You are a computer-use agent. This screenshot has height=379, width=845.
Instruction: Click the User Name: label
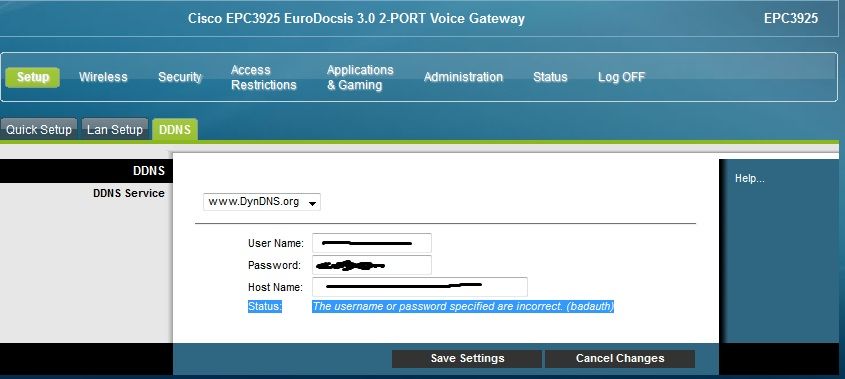click(x=276, y=243)
